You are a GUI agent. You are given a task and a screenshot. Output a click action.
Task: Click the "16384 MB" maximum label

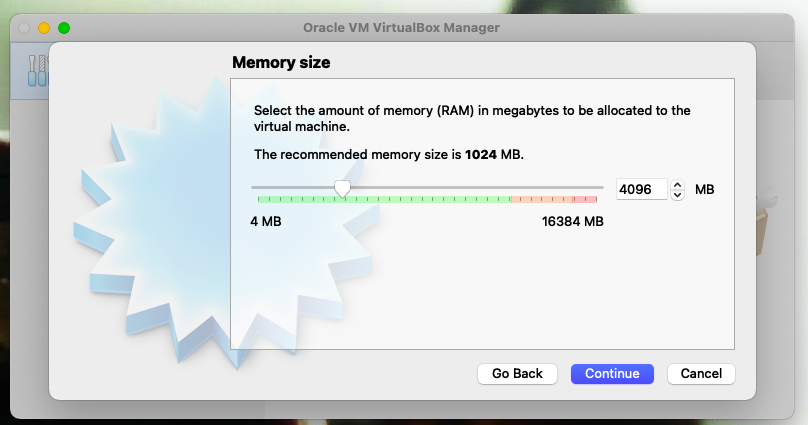(x=573, y=221)
